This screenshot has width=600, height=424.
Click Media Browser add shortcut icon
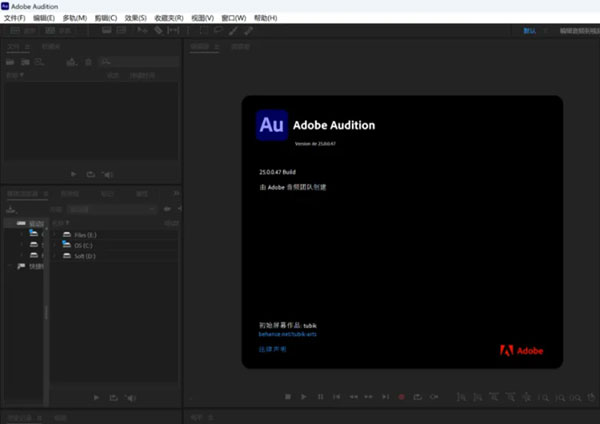click(x=11, y=209)
